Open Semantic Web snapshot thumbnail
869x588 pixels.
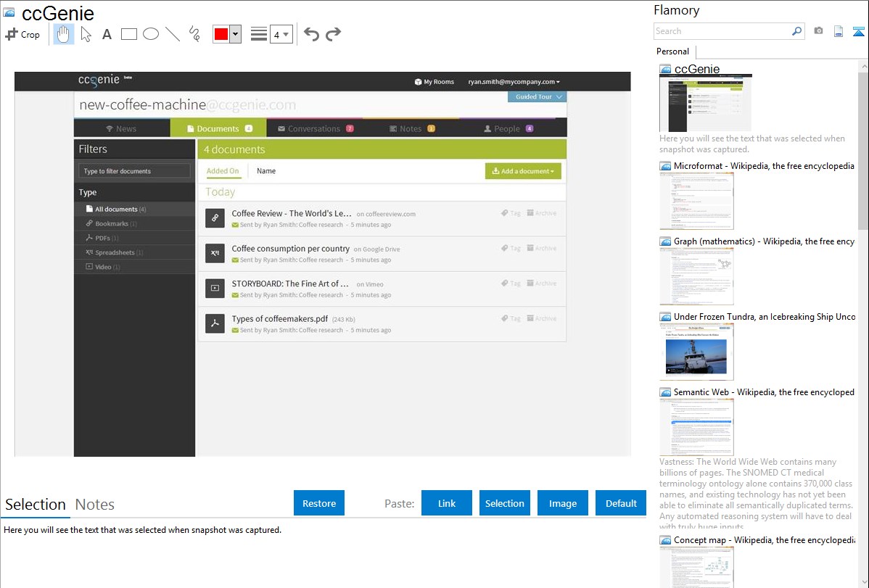(696, 427)
